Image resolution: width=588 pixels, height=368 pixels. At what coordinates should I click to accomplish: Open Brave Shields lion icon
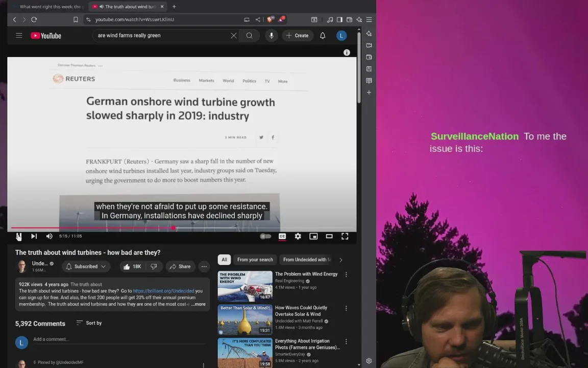(270, 19)
